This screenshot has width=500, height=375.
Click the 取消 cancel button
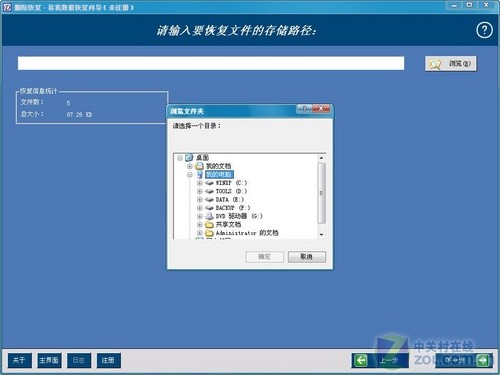coord(307,257)
